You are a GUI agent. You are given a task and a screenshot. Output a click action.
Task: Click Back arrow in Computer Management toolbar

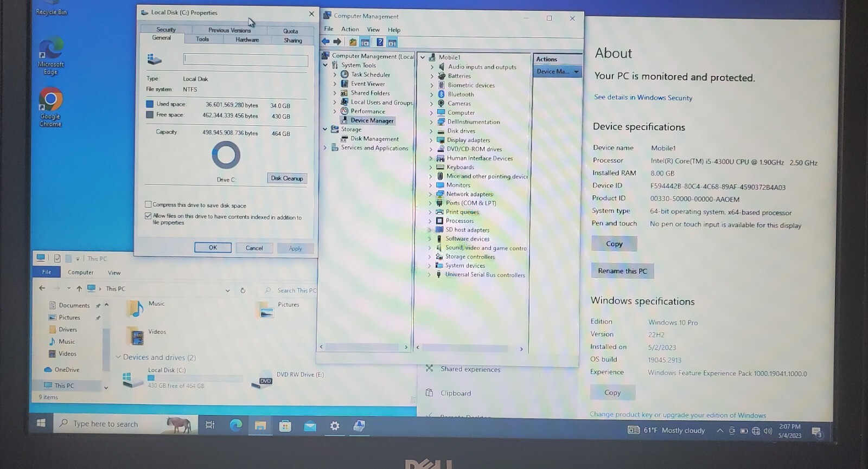tap(325, 42)
